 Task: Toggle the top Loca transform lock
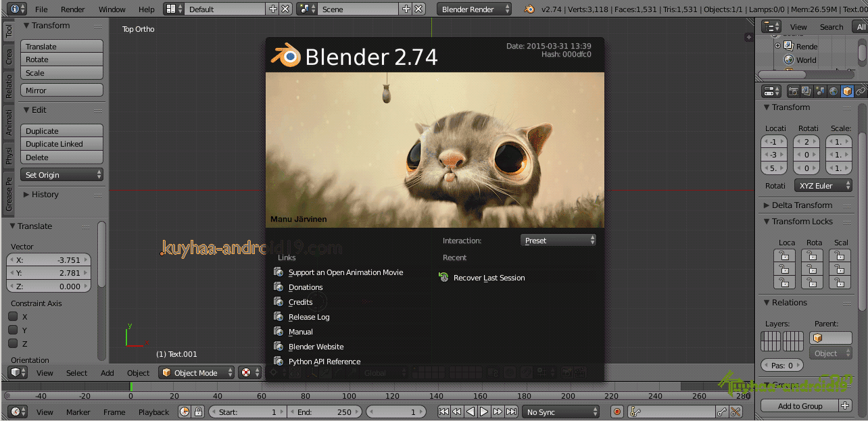tap(785, 255)
